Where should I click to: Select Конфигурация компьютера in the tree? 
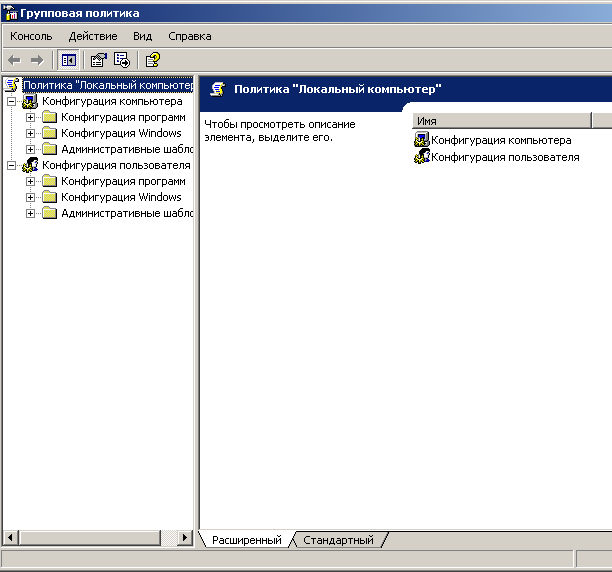pos(112,101)
